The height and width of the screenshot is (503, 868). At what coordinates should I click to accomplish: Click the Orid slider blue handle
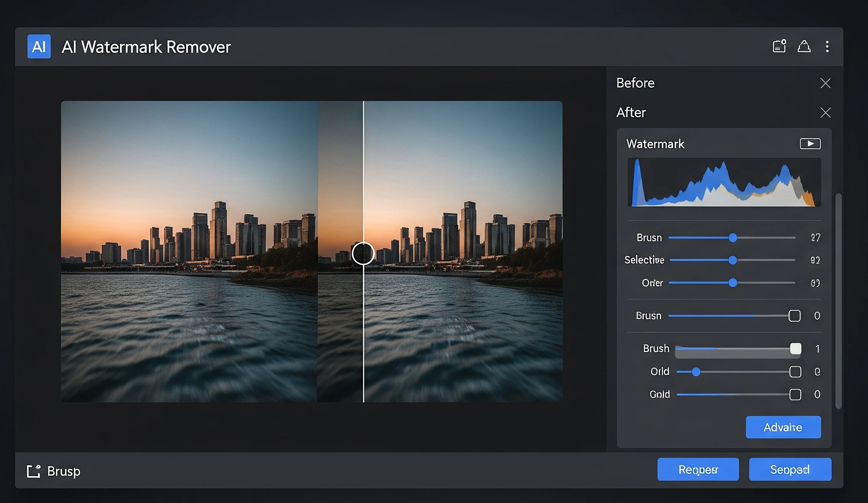coord(696,372)
